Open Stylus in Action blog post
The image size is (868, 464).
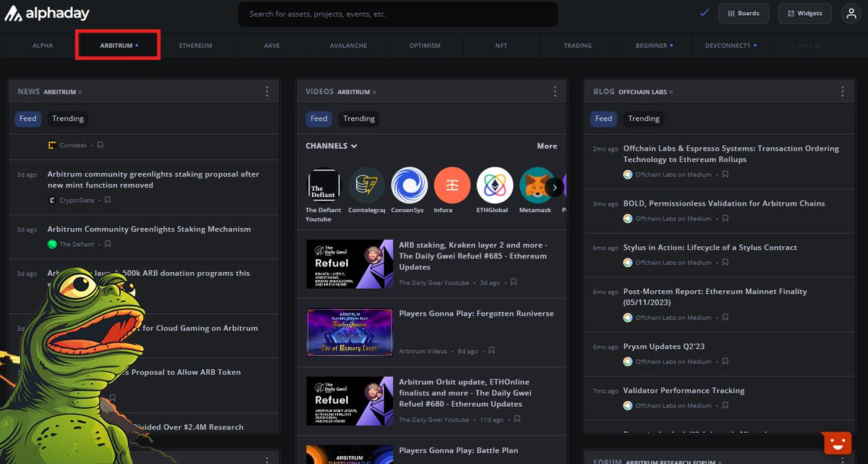point(710,248)
